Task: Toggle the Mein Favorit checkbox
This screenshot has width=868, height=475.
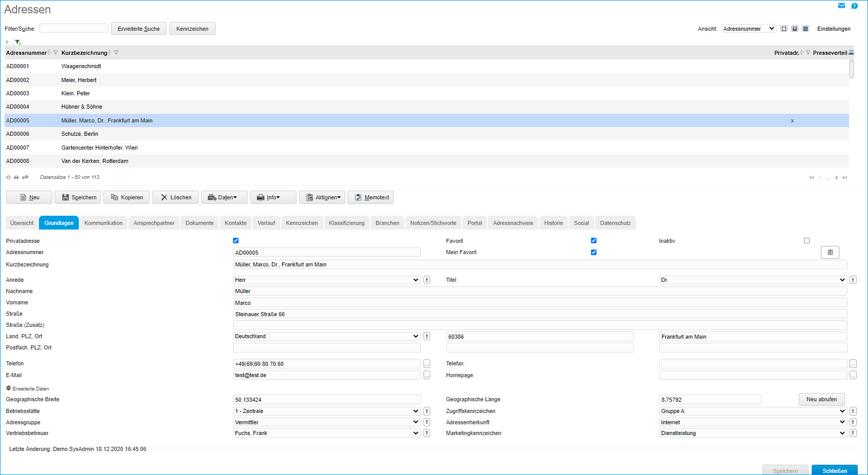Action: (594, 252)
